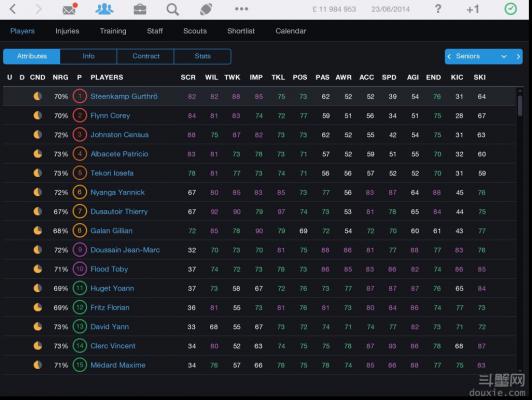The height and width of the screenshot is (400, 532).
Task: Open the mail inbox icon with notification
Action: (x=70, y=9)
